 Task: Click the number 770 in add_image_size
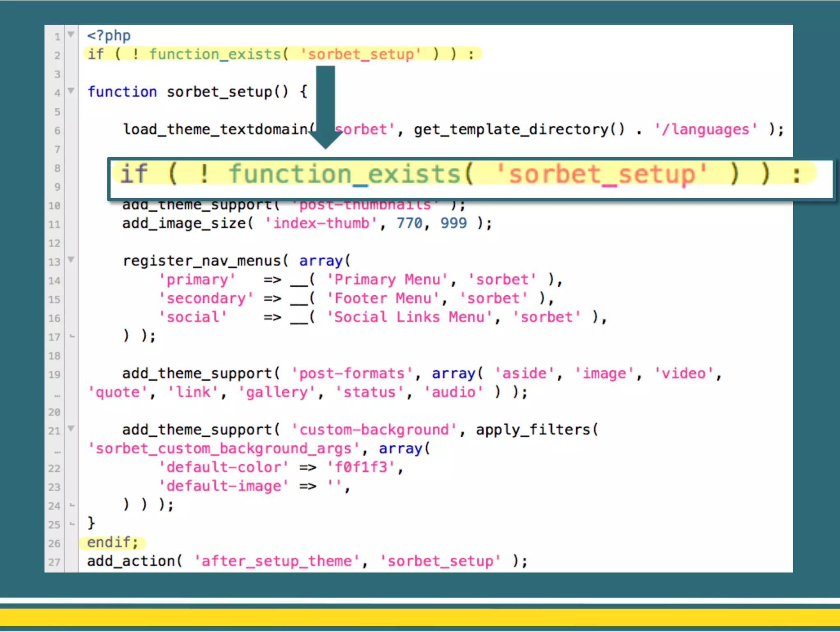coord(409,224)
